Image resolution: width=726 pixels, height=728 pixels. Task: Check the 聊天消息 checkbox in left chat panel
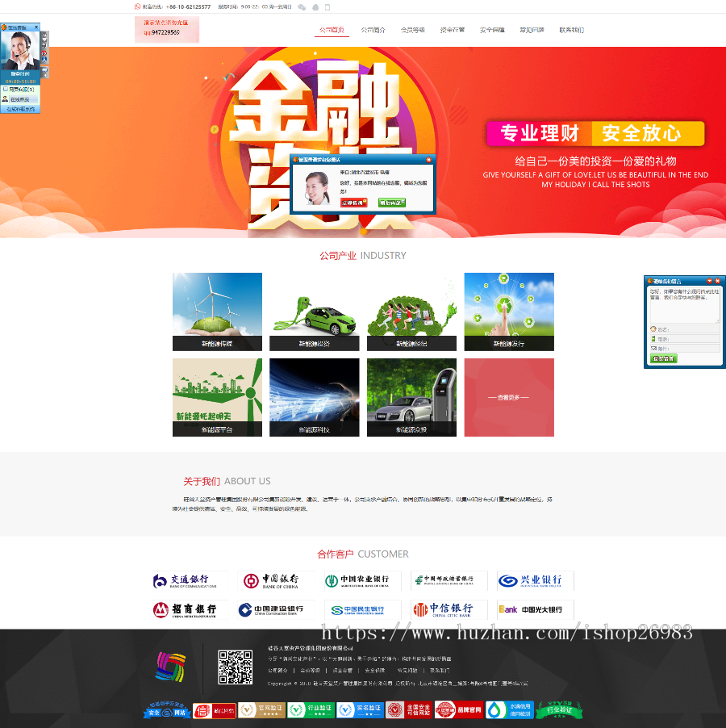click(x=5, y=89)
